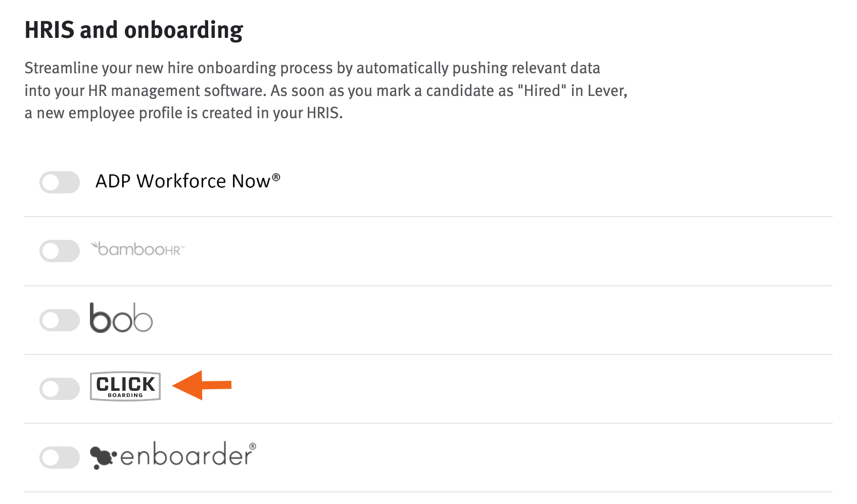857x504 pixels.
Task: Toggle the bob integration on
Action: pyautogui.click(x=59, y=319)
